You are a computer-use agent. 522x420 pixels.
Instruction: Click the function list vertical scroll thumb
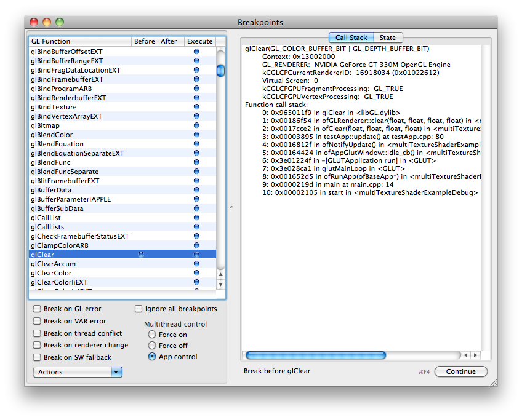point(221,71)
